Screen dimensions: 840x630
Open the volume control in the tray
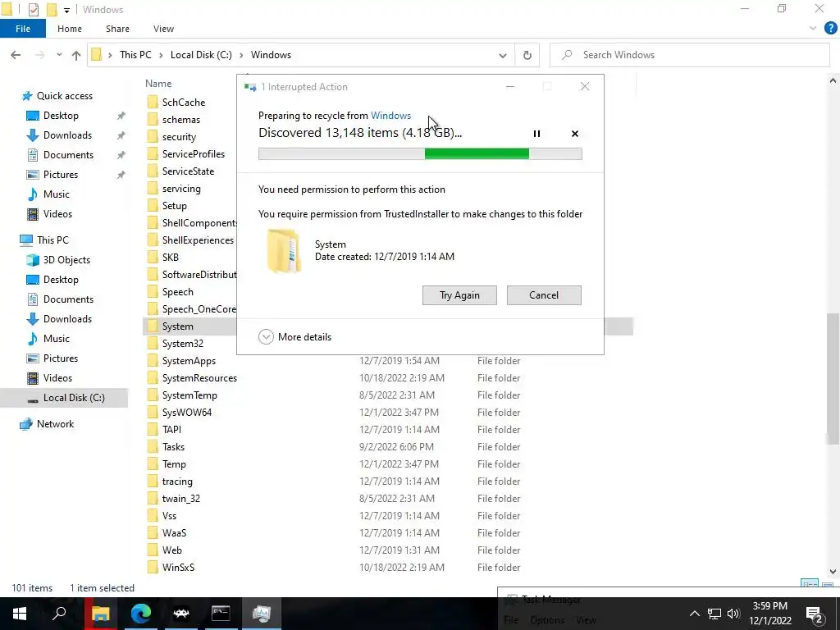point(733,614)
